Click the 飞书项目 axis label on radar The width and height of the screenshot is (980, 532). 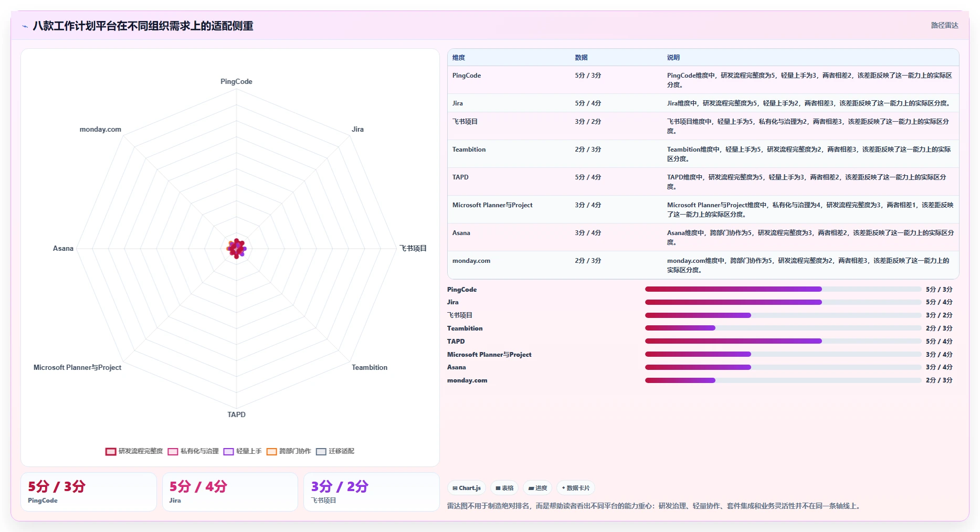[413, 249]
